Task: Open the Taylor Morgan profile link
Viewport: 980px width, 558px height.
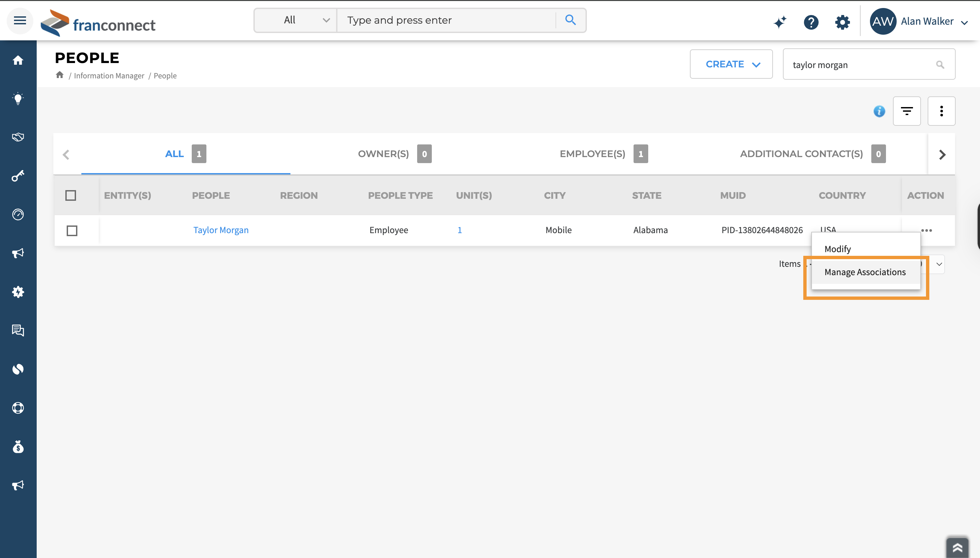Action: (221, 230)
